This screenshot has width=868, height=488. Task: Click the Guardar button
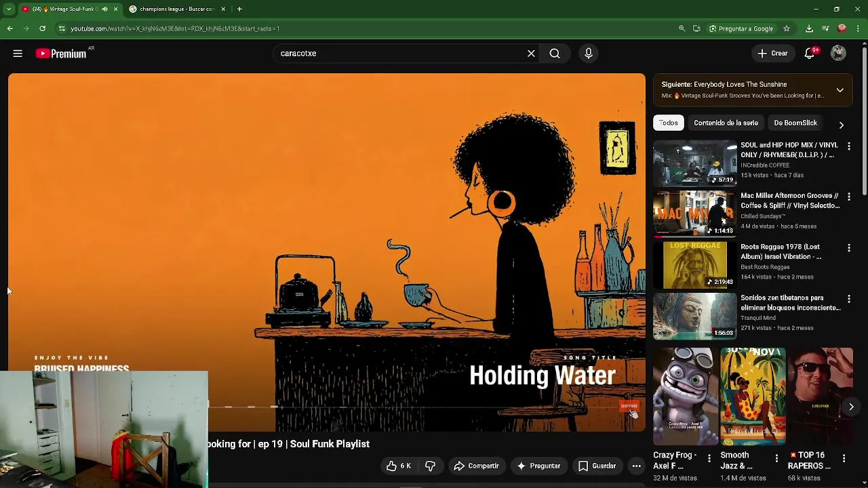click(x=597, y=466)
